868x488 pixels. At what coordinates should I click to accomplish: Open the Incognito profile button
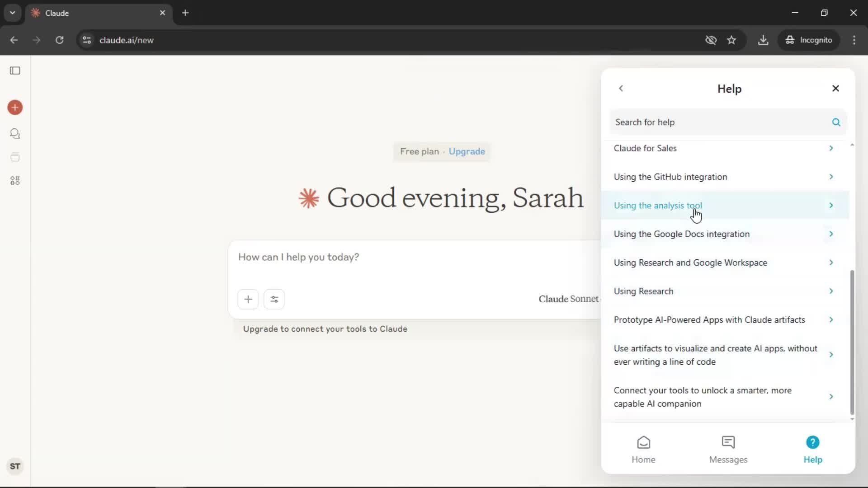click(x=809, y=40)
